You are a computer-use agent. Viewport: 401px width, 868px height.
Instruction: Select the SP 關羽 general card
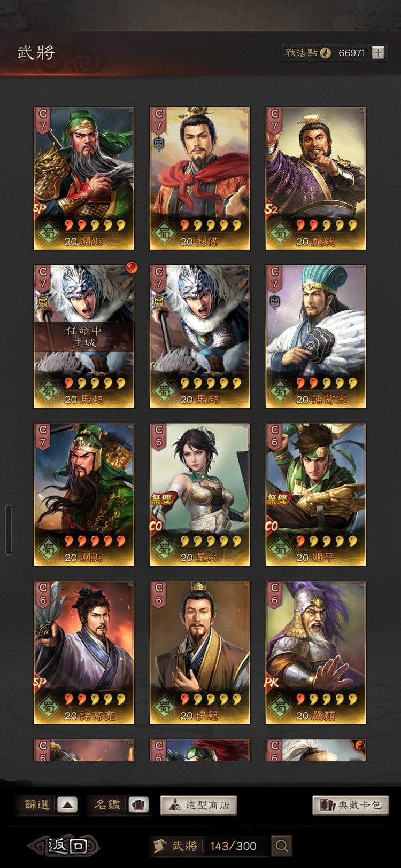[x=84, y=178]
